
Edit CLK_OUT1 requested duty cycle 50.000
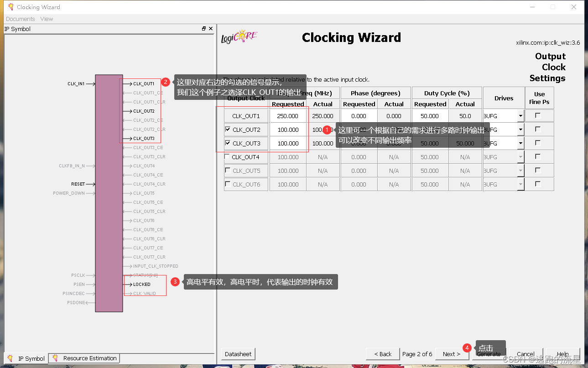coord(430,116)
